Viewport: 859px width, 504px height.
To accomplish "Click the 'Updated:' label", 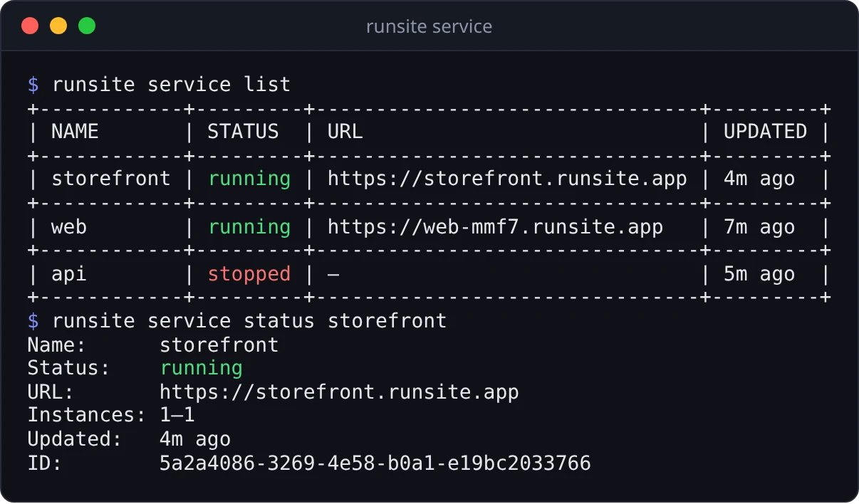I will [x=75, y=439].
